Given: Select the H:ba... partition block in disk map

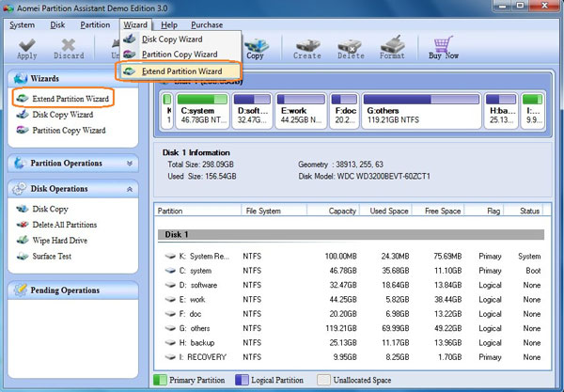Looking at the screenshot, I should [x=501, y=110].
